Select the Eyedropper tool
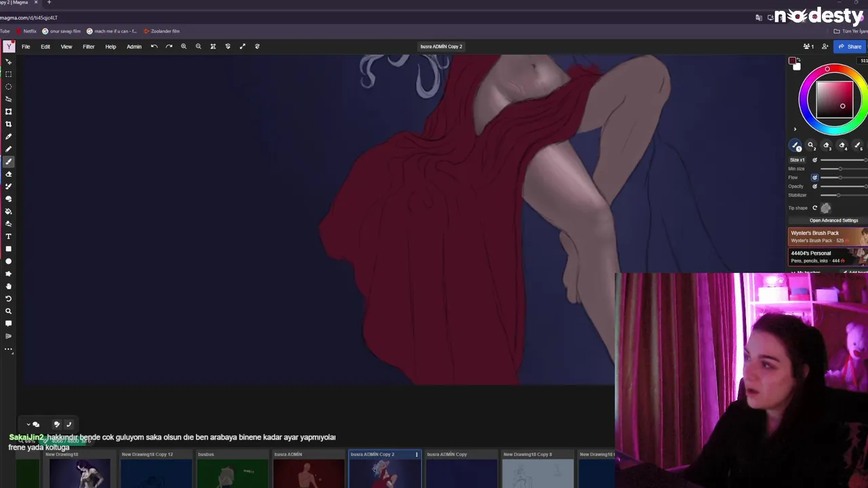Viewport: 868px width, 488px height. (9, 137)
